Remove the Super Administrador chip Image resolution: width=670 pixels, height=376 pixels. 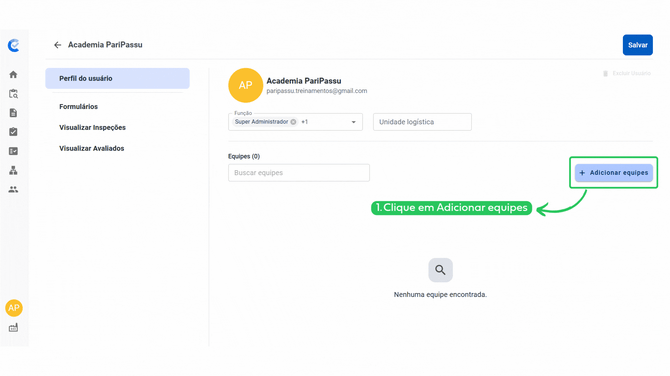(x=293, y=122)
